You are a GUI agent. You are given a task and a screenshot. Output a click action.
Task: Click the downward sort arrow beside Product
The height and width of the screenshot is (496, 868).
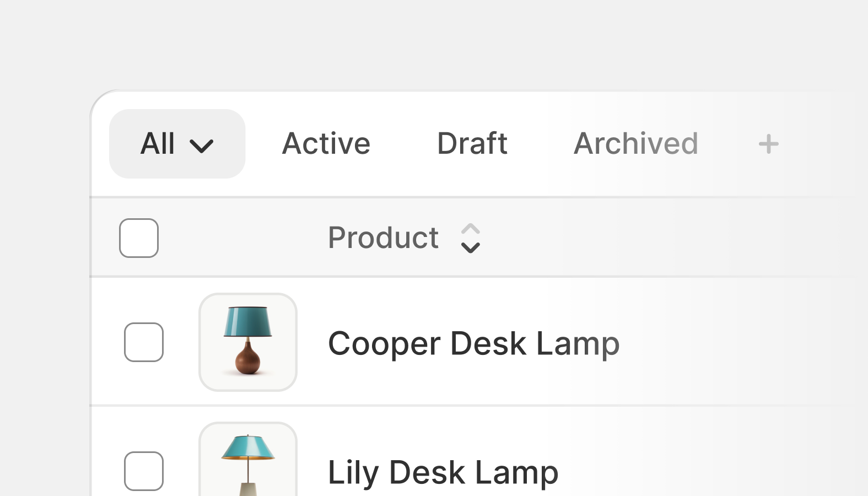(x=470, y=248)
